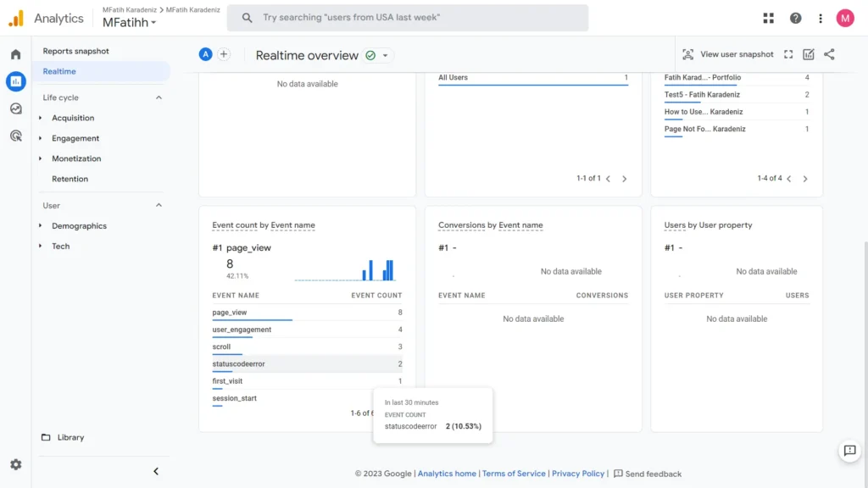Click the Help question mark icon
The width and height of the screenshot is (868, 488).
794,18
